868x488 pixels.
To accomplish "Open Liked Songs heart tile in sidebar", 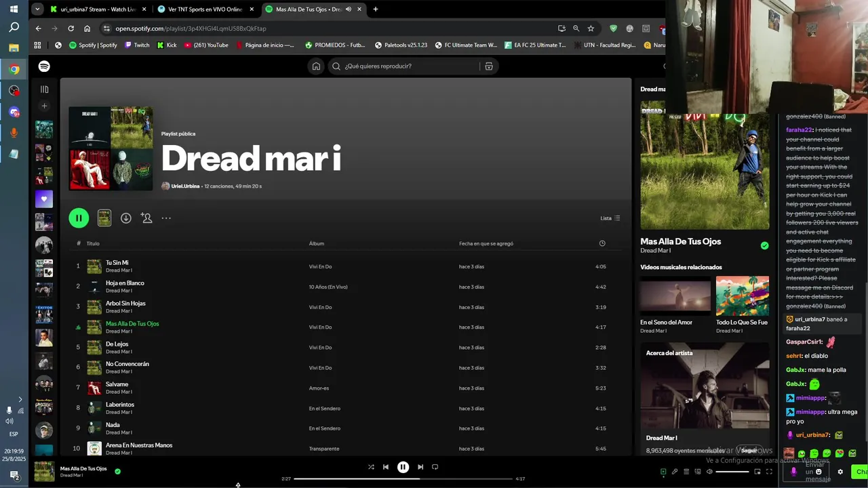I will point(44,199).
